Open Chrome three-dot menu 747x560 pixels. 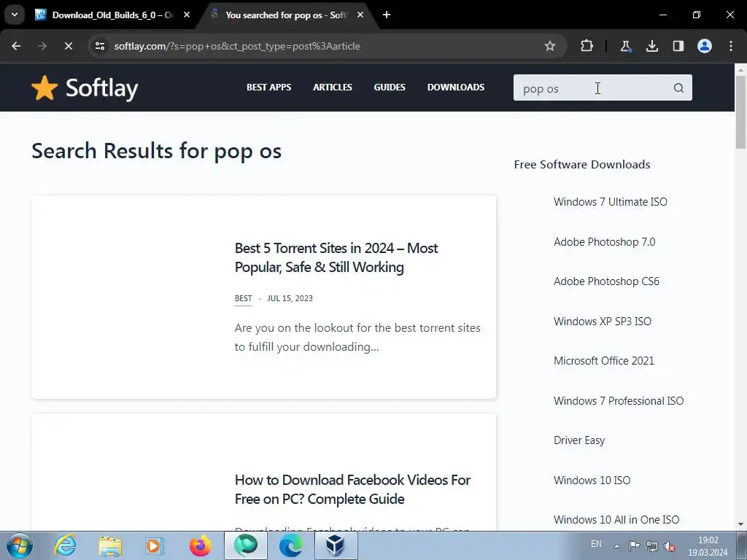(731, 46)
